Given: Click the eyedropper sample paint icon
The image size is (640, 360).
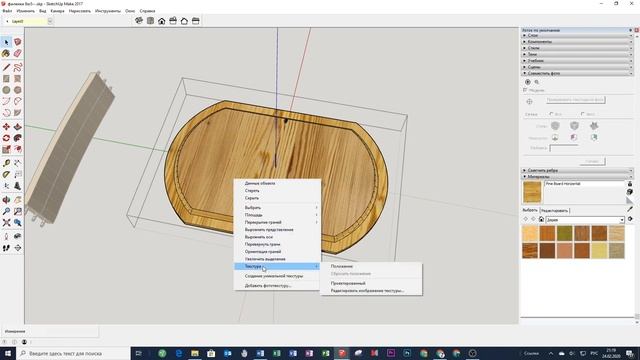Looking at the screenshot, I should click(630, 209).
